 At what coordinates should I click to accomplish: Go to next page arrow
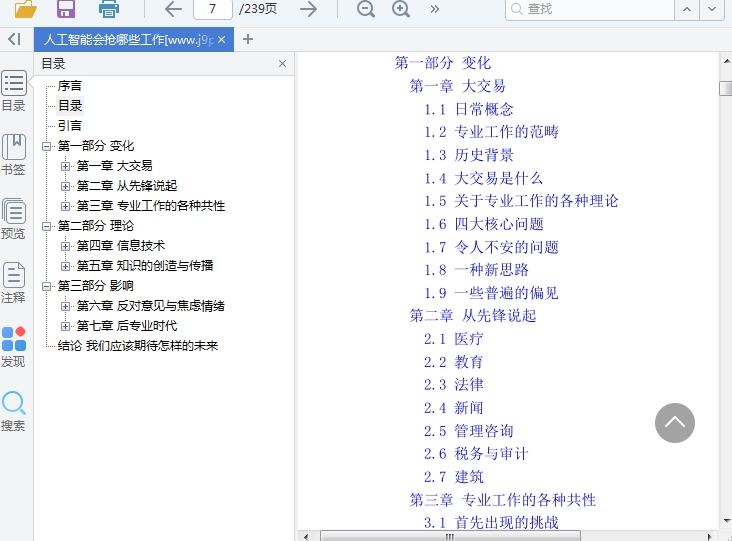point(308,9)
